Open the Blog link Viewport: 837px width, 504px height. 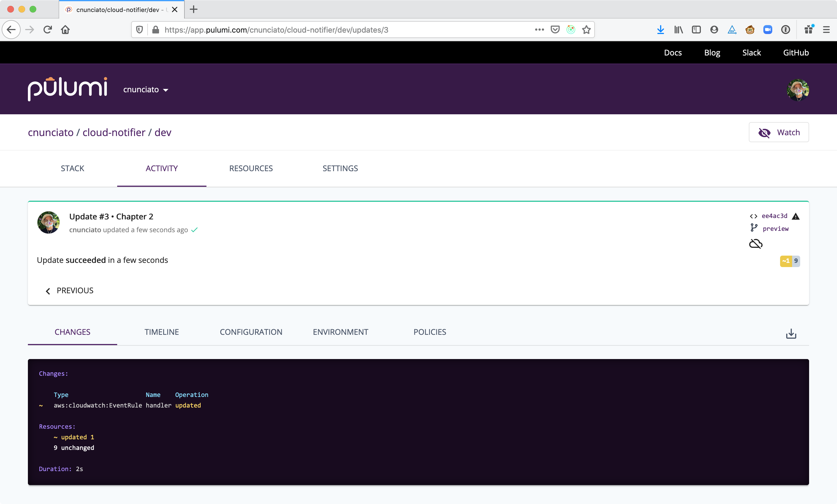point(712,53)
